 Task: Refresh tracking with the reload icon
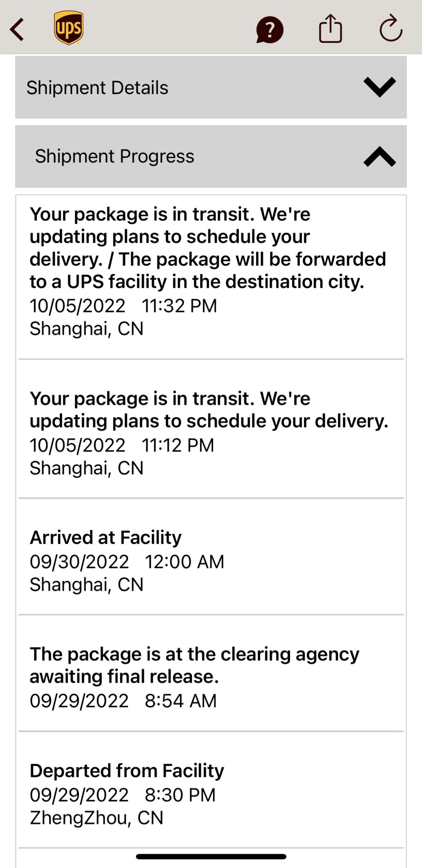pos(391,29)
